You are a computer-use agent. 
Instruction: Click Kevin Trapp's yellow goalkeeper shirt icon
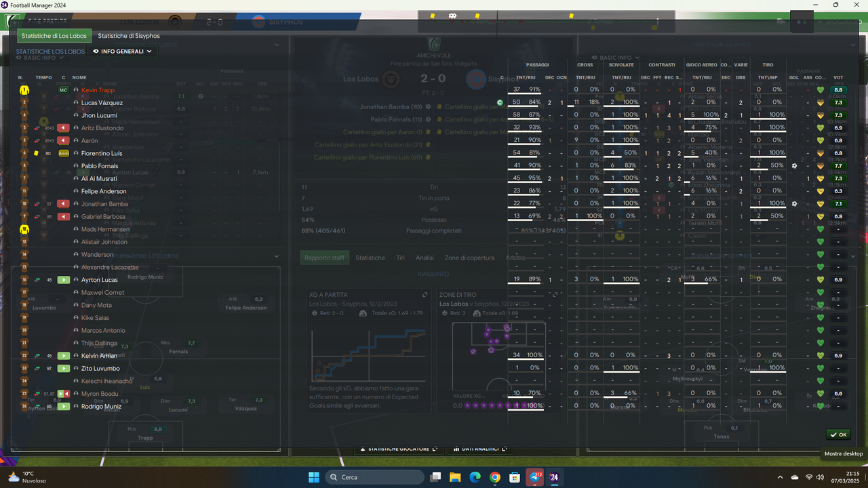[x=24, y=90]
